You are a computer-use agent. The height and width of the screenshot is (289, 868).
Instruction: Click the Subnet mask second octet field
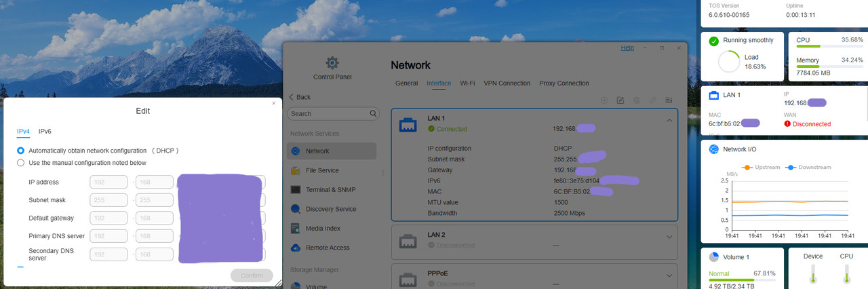click(x=155, y=200)
